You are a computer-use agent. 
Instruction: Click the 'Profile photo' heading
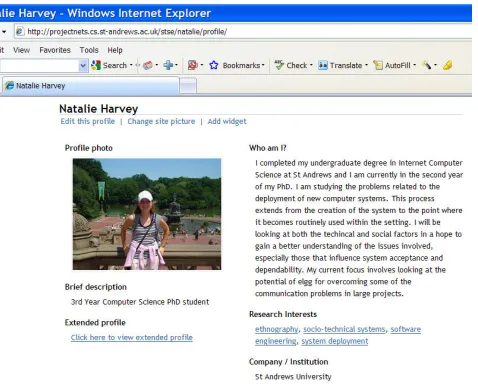tap(89, 148)
